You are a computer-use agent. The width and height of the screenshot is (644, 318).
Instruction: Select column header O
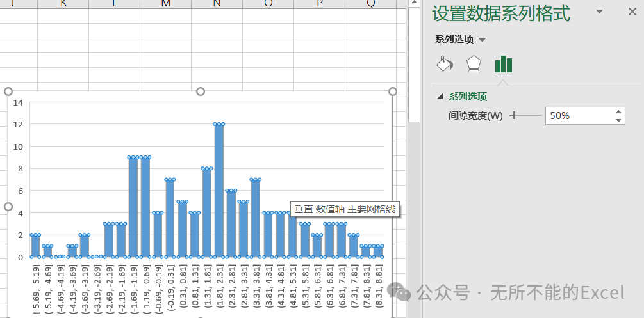[x=268, y=4]
